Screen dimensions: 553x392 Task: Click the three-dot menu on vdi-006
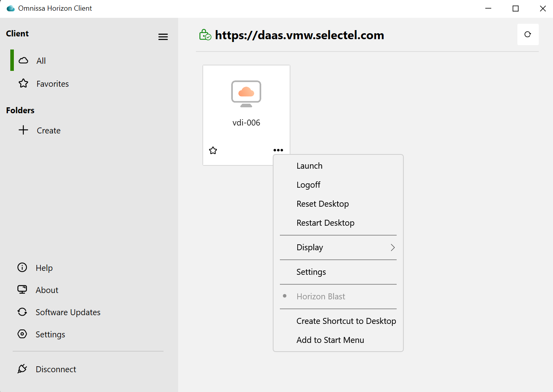(x=278, y=150)
